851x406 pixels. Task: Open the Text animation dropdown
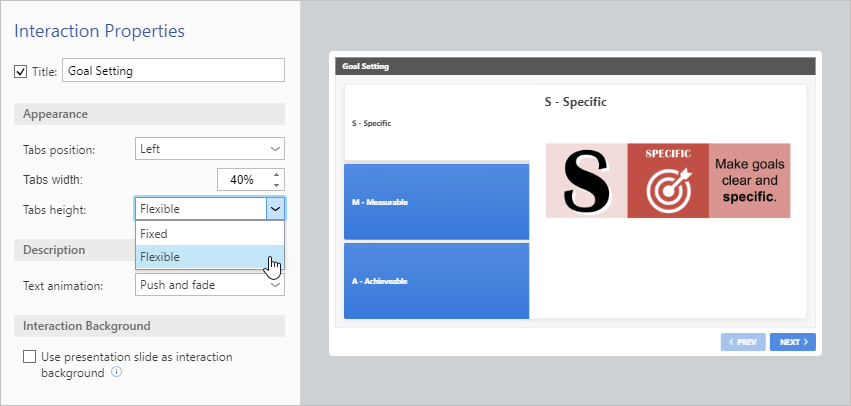click(x=210, y=285)
